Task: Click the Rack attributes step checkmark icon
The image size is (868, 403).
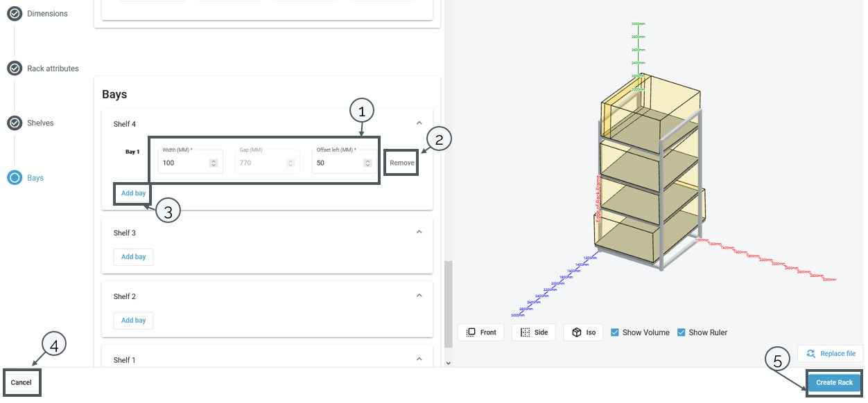Action: (x=15, y=68)
